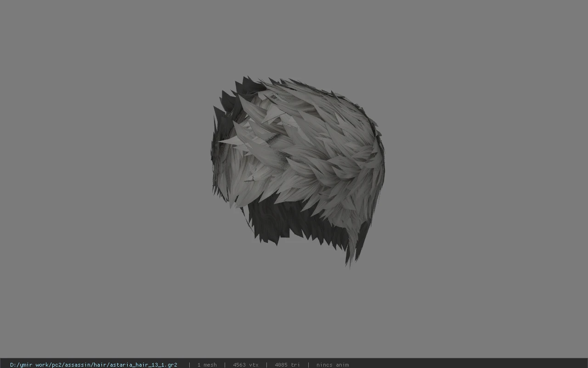Click the '1 mesh' status entry
This screenshot has height=368, width=588.
[207, 365]
